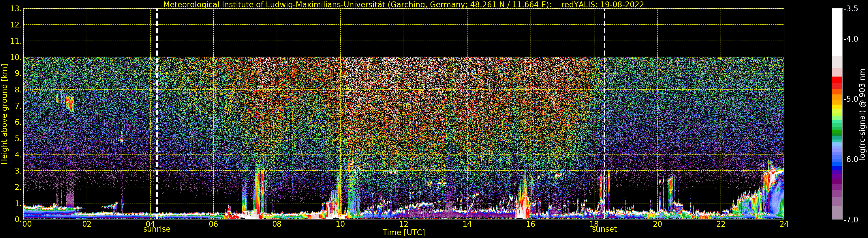Image resolution: width=868 pixels, height=238 pixels.
Task: Click the '12' tick on the time axis
Action: (x=404, y=224)
